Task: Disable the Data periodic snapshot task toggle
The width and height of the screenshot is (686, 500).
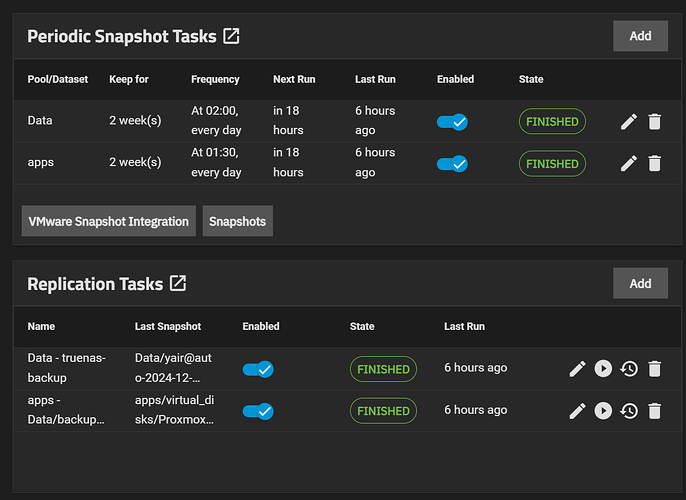Action: coord(452,122)
